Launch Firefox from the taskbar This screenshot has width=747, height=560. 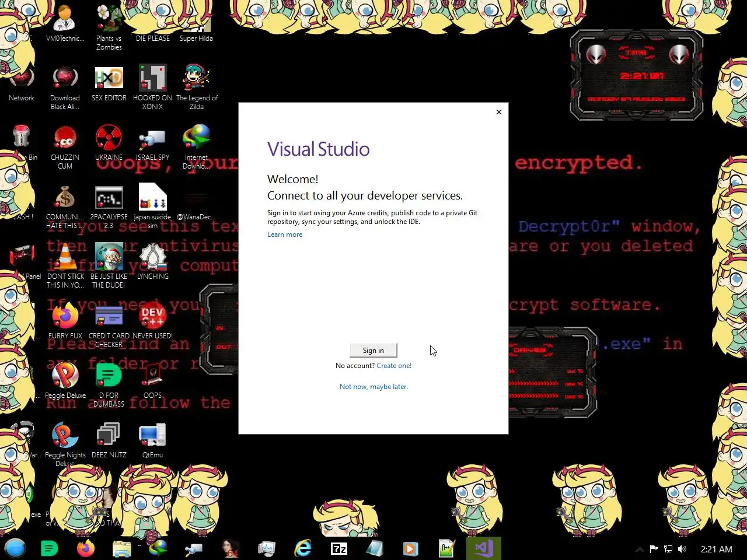[x=86, y=548]
